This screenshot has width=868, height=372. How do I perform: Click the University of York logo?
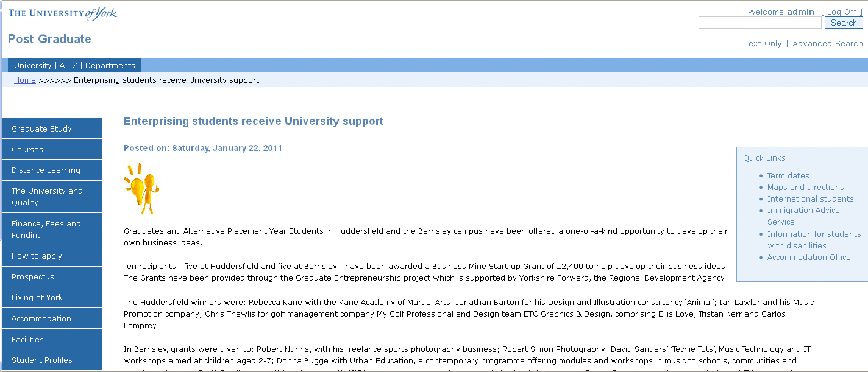pos(63,13)
